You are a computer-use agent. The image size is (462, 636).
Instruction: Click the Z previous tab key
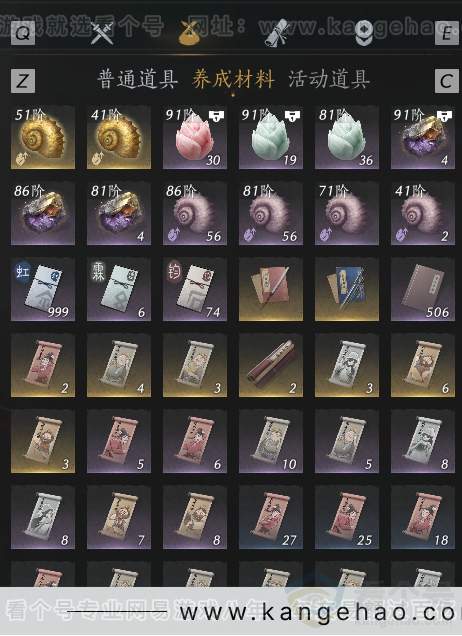(x=23, y=81)
